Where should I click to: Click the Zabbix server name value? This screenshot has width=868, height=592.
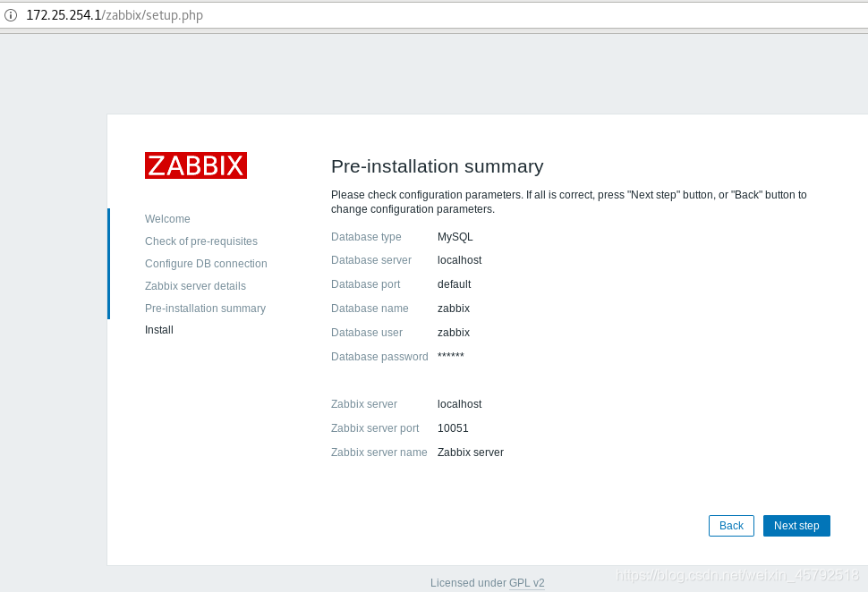[x=471, y=452]
